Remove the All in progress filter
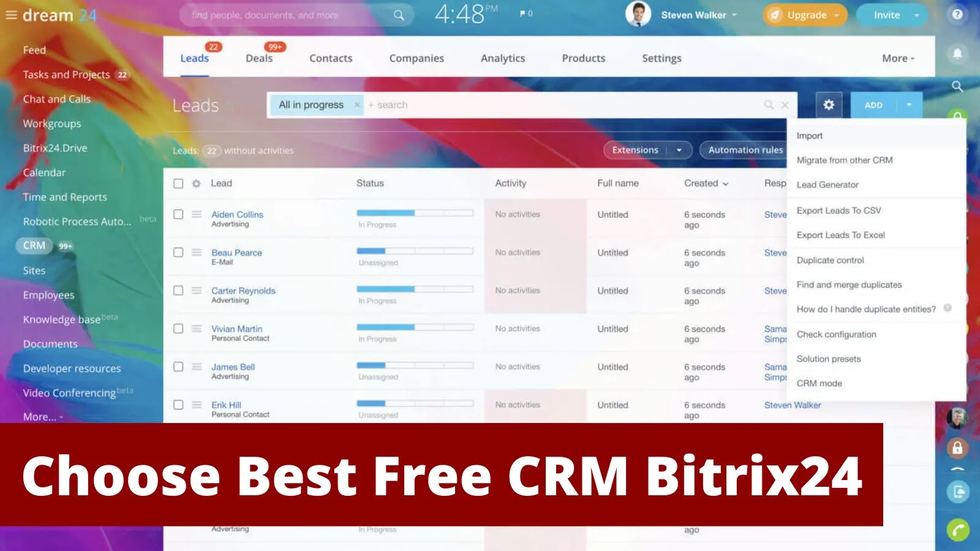980x551 pixels. point(357,105)
